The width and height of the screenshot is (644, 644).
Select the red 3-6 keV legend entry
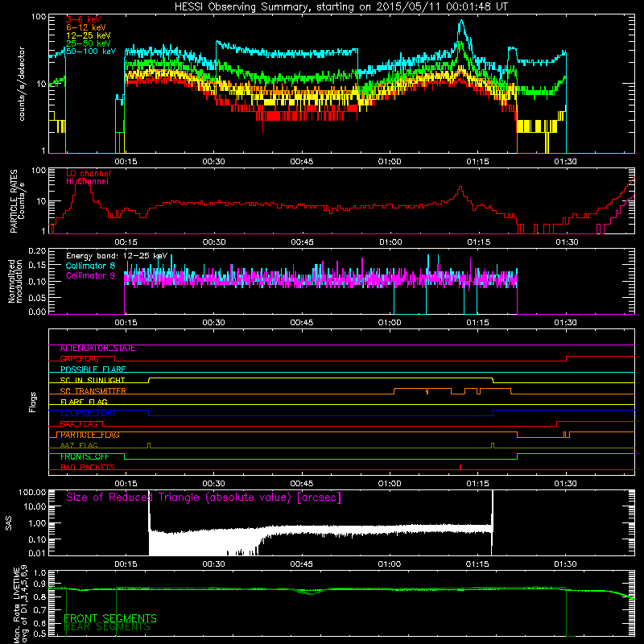(x=83, y=19)
